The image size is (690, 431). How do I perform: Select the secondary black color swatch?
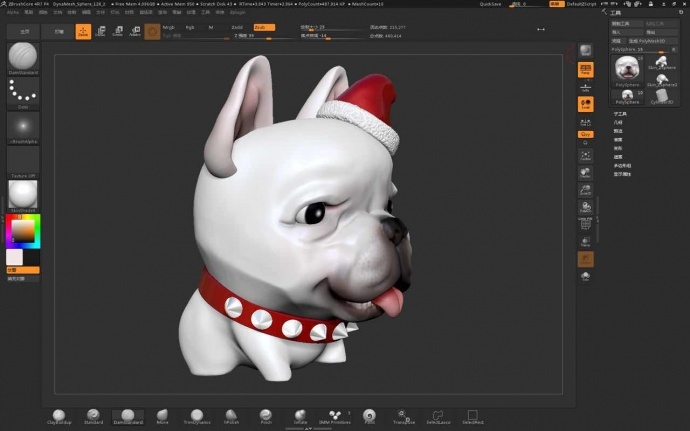31,257
